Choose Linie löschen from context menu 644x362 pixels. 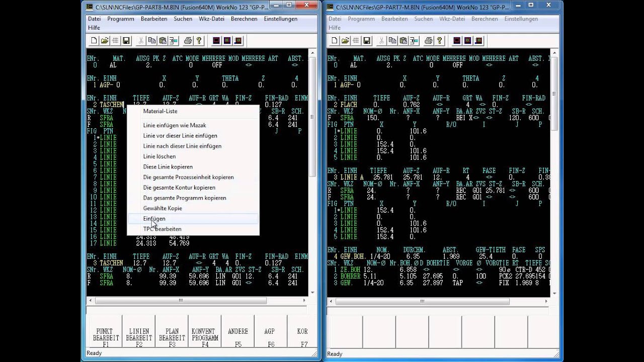[193, 156]
